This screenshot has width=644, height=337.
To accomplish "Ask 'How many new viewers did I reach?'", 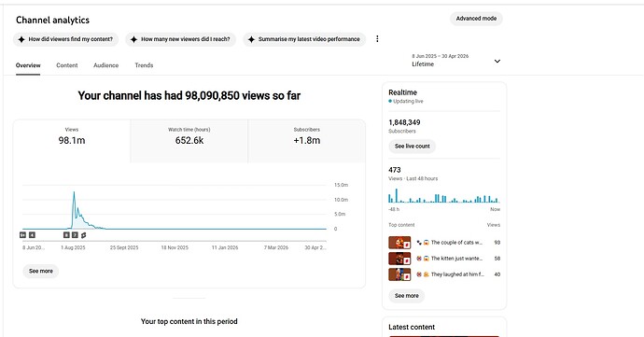I will point(180,39).
